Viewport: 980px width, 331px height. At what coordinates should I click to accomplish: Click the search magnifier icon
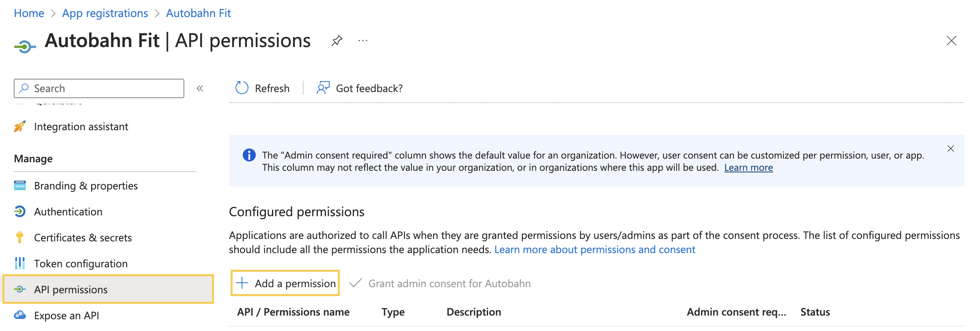[24, 88]
